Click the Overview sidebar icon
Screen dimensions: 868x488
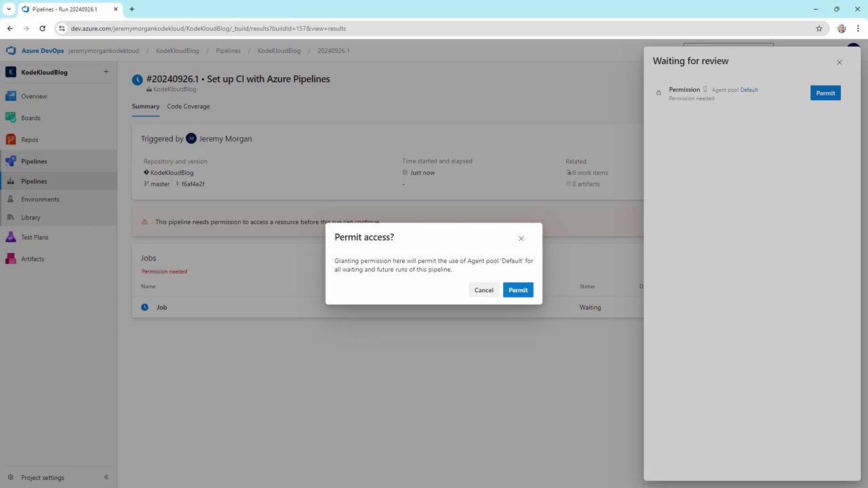click(10, 96)
